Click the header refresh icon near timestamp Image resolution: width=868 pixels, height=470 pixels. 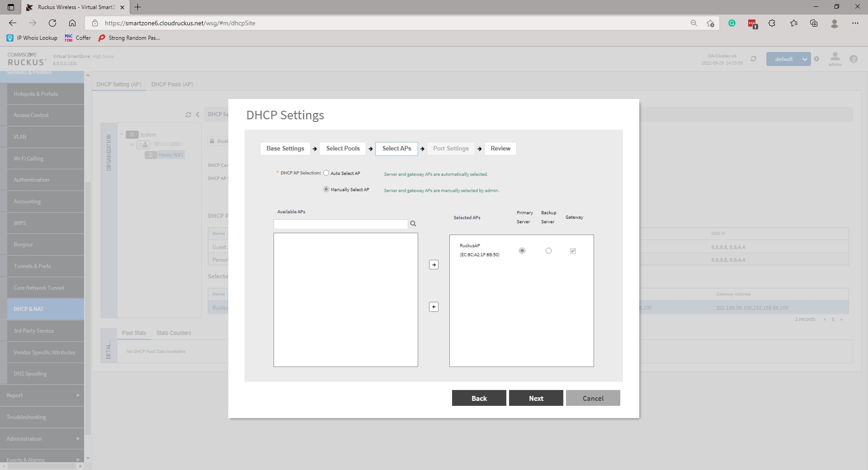pyautogui.click(x=753, y=59)
